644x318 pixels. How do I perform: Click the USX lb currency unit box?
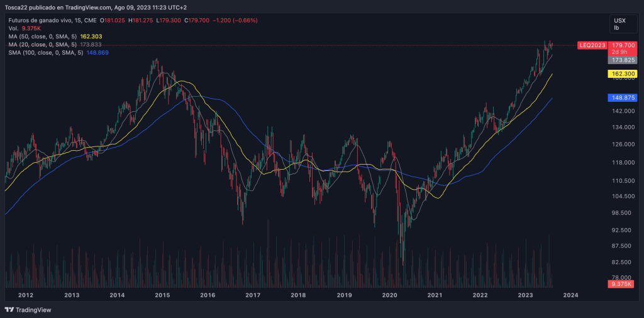(620, 24)
